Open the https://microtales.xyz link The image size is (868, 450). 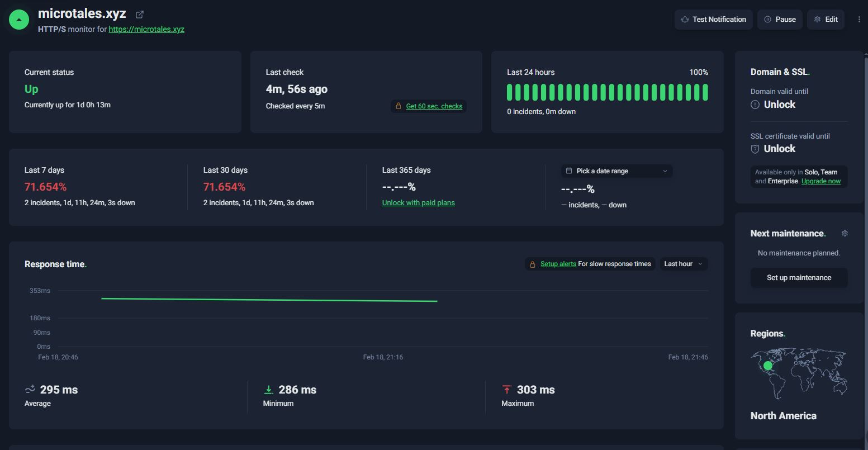[146, 29]
